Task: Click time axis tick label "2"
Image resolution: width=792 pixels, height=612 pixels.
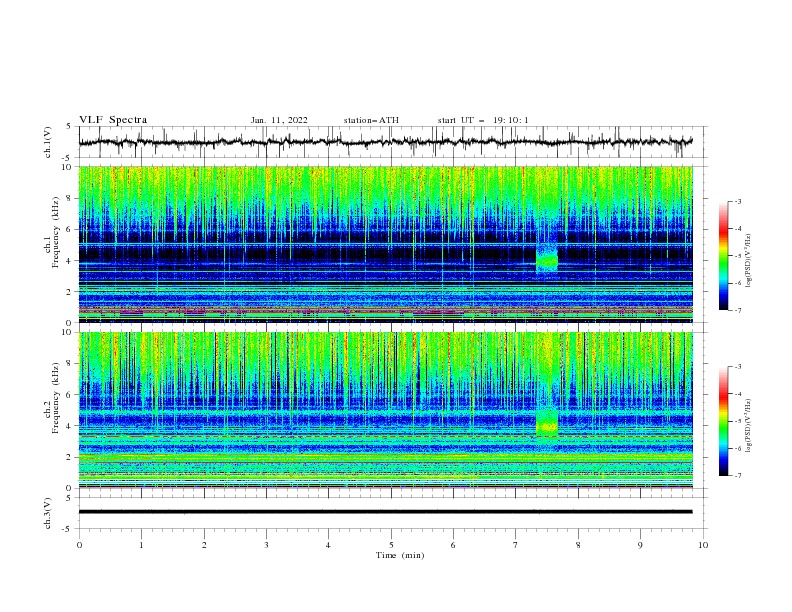Action: (x=204, y=545)
